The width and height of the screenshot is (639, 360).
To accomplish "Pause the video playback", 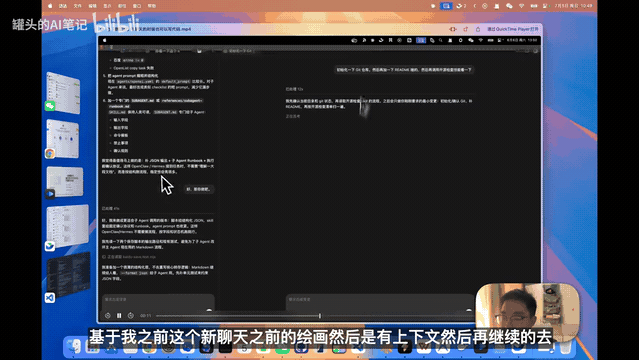I will pyautogui.click(x=119, y=316).
